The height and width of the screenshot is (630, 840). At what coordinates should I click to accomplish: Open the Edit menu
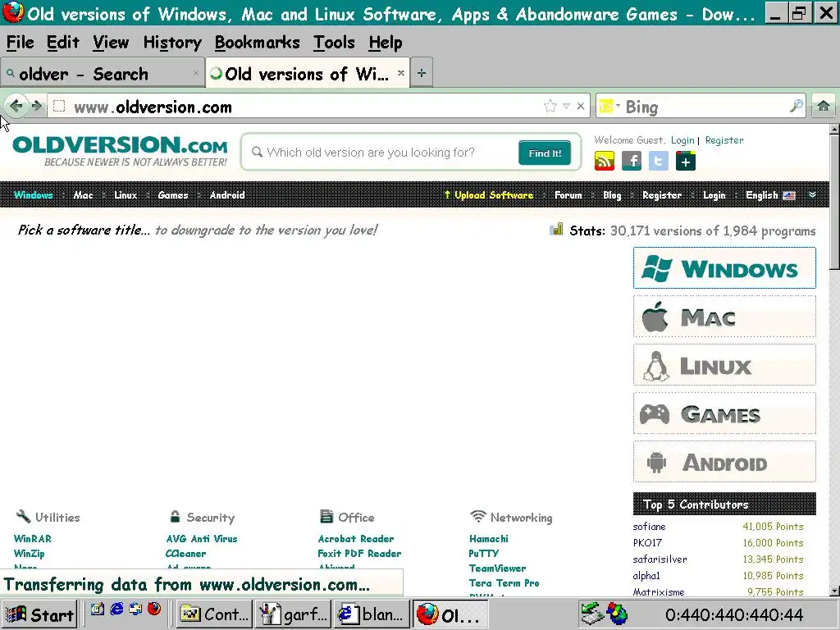62,42
